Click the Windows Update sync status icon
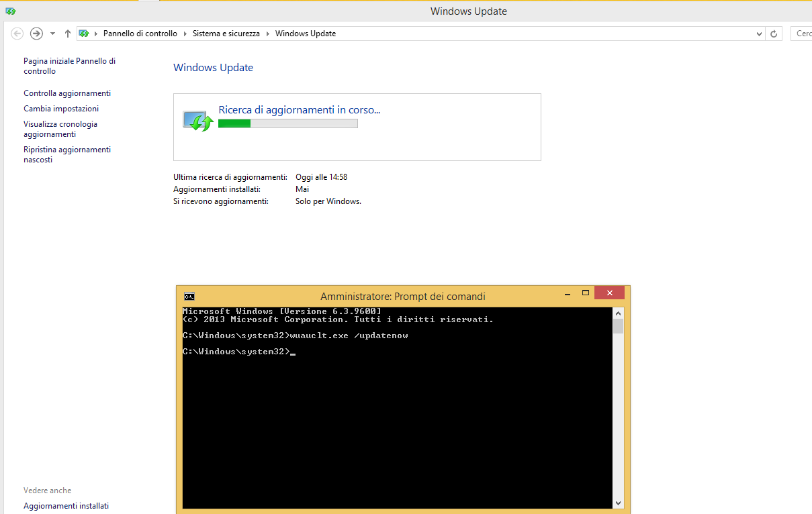Image resolution: width=812 pixels, height=514 pixels. click(x=198, y=121)
